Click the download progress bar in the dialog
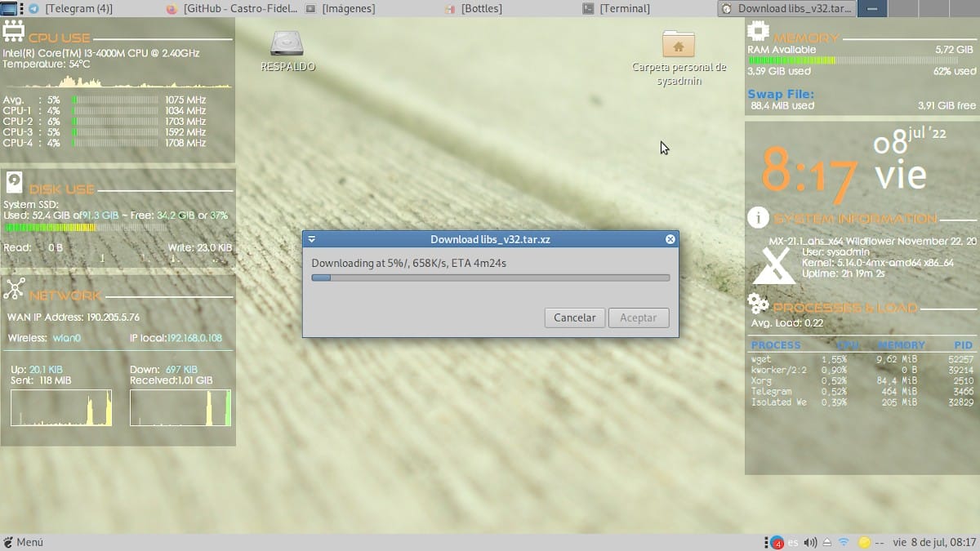Viewport: 980px width, 551px height. tap(491, 278)
